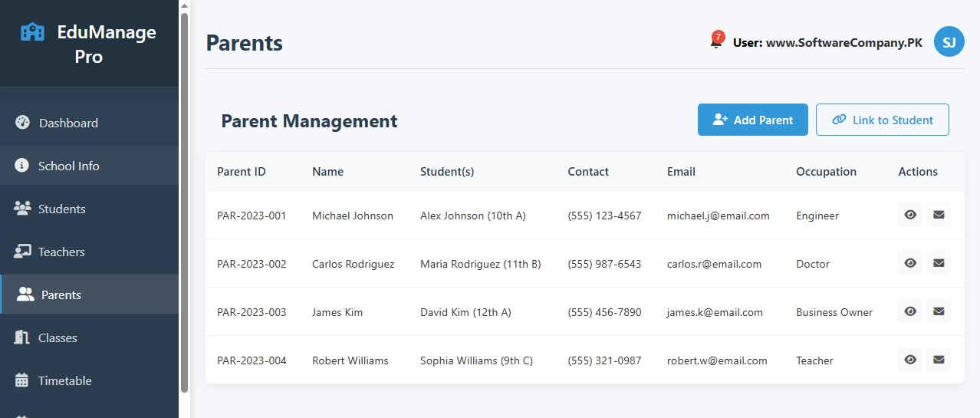
Task: Send message to Michael Johnson via envelope icon
Action: pyautogui.click(x=939, y=215)
